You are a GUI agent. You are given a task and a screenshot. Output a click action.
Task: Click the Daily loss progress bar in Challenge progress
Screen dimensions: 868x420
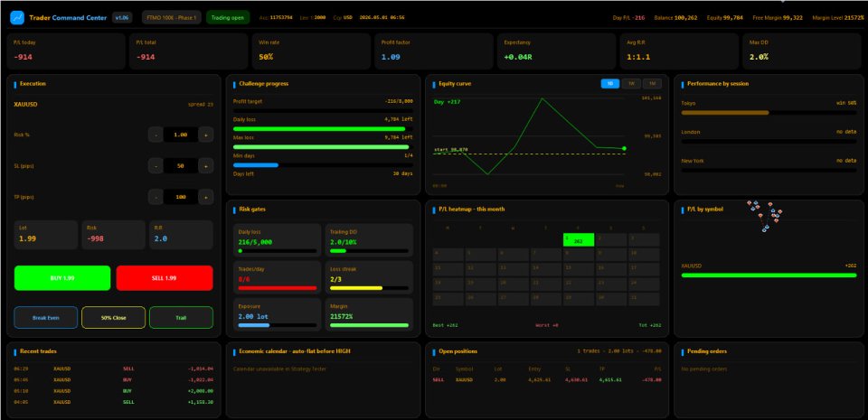(x=323, y=129)
